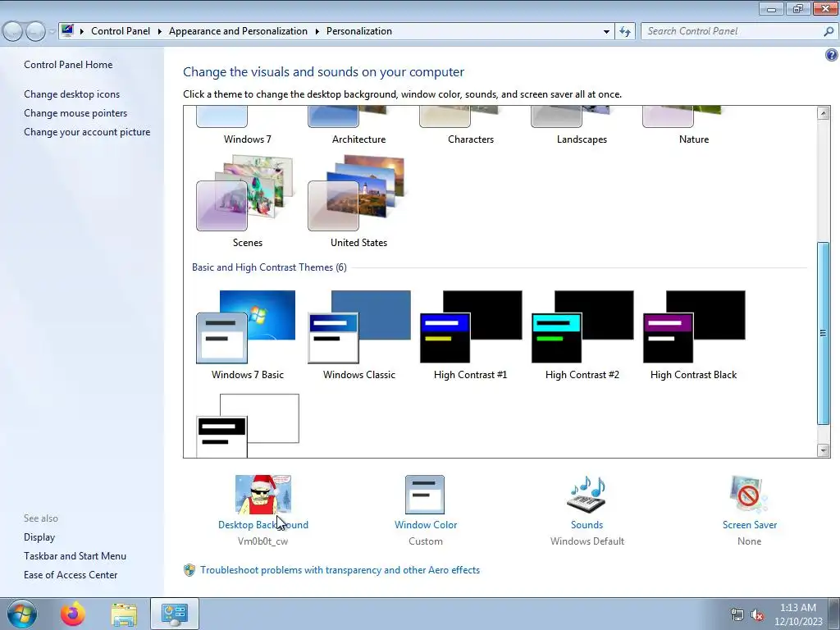Expand the arrow before Control Panel breadcrumb
The width and height of the screenshot is (840, 630).
pyautogui.click(x=82, y=32)
